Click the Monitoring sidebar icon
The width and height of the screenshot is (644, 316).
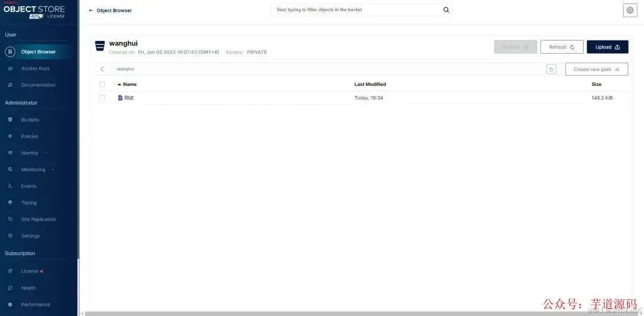pyautogui.click(x=10, y=169)
